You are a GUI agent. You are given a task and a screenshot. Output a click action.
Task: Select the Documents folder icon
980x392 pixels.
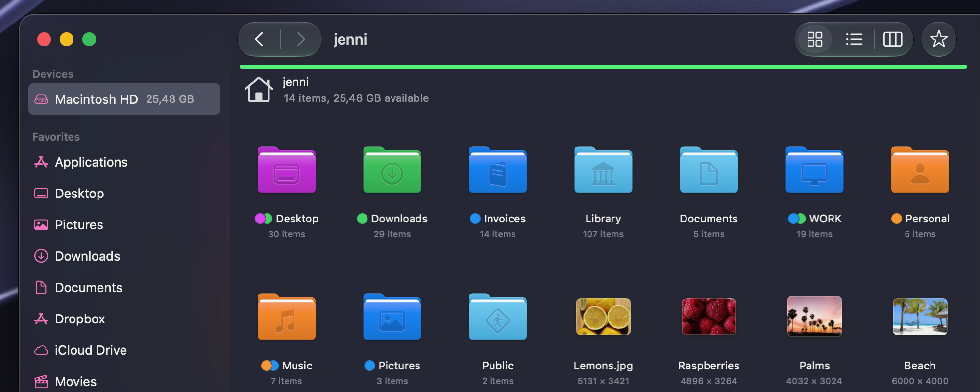(x=709, y=170)
